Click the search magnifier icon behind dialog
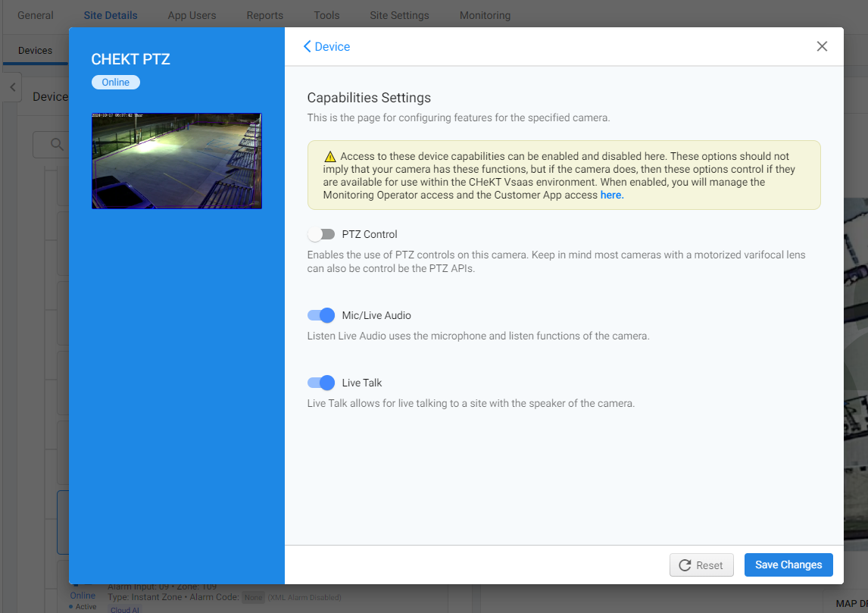 (x=56, y=144)
